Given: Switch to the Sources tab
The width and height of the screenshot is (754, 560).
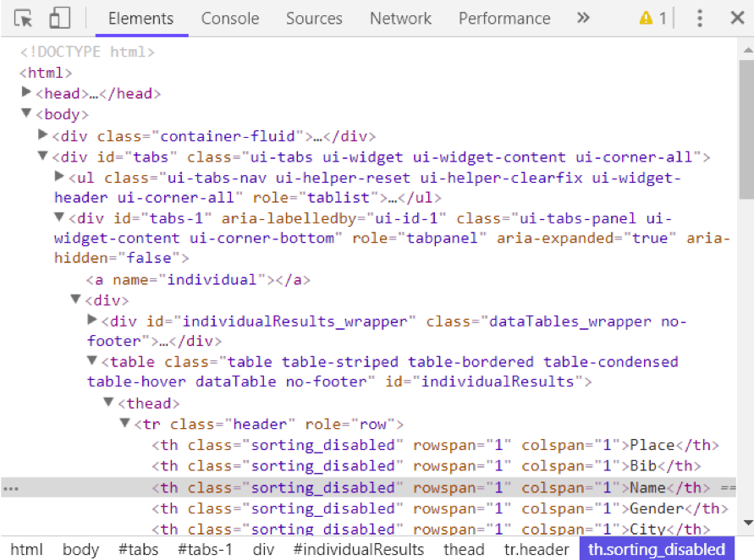Looking at the screenshot, I should tap(314, 18).
